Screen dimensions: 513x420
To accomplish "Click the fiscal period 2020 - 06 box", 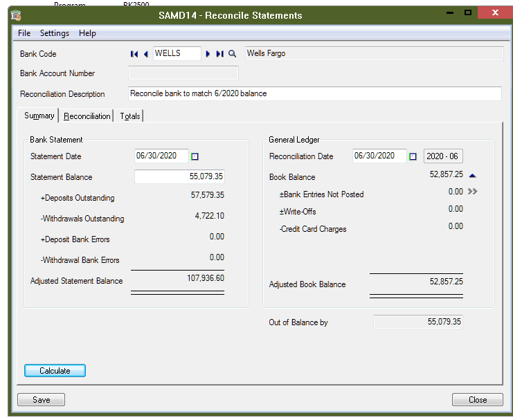I will (443, 156).
